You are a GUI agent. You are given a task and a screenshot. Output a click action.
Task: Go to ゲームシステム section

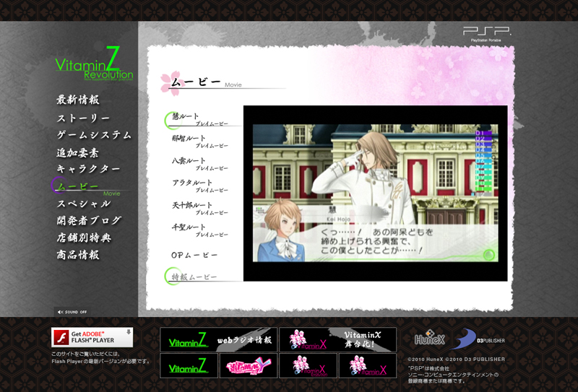coord(94,135)
